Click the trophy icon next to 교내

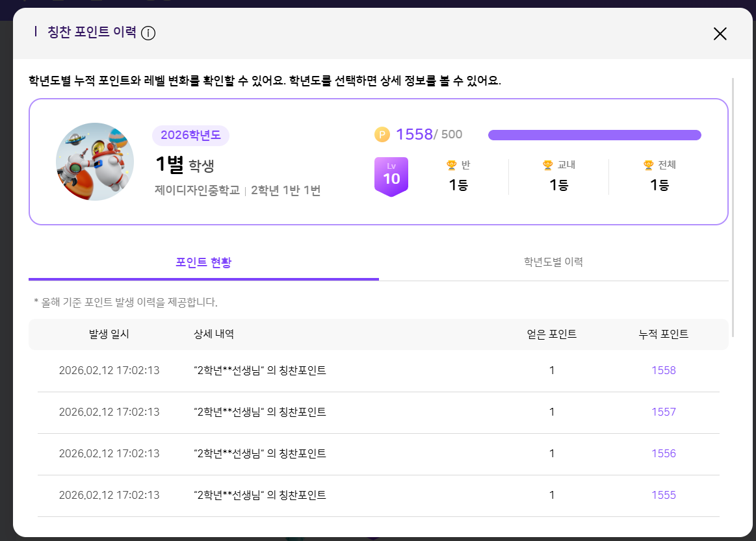pyautogui.click(x=547, y=165)
